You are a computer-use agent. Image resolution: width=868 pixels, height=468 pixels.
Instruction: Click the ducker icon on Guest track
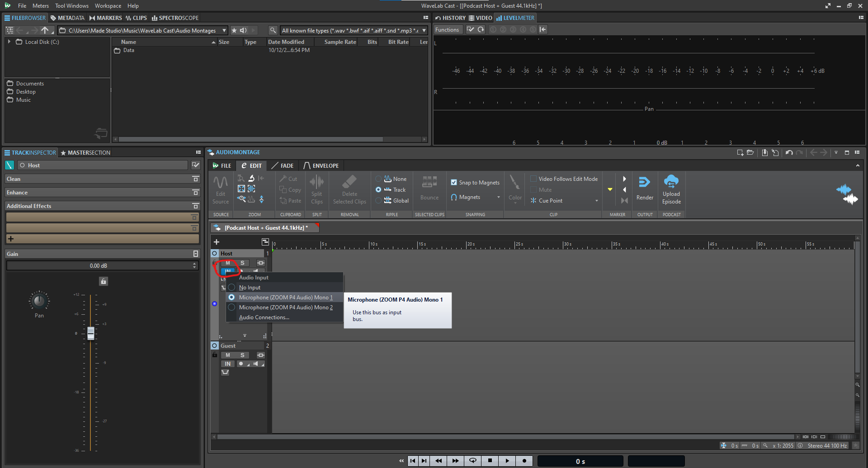click(225, 372)
